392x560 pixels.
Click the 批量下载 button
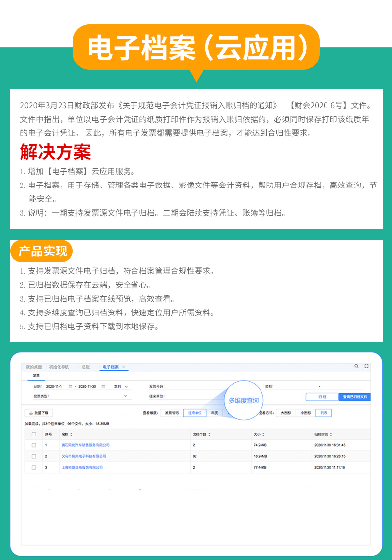(x=39, y=413)
